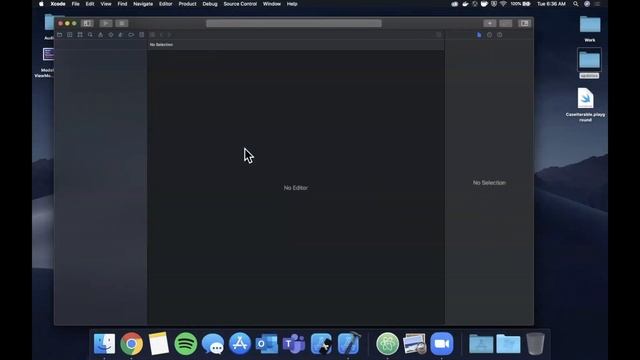640x360 pixels.
Task: Click the editor options icon right of jump bar
Action: click(439, 35)
